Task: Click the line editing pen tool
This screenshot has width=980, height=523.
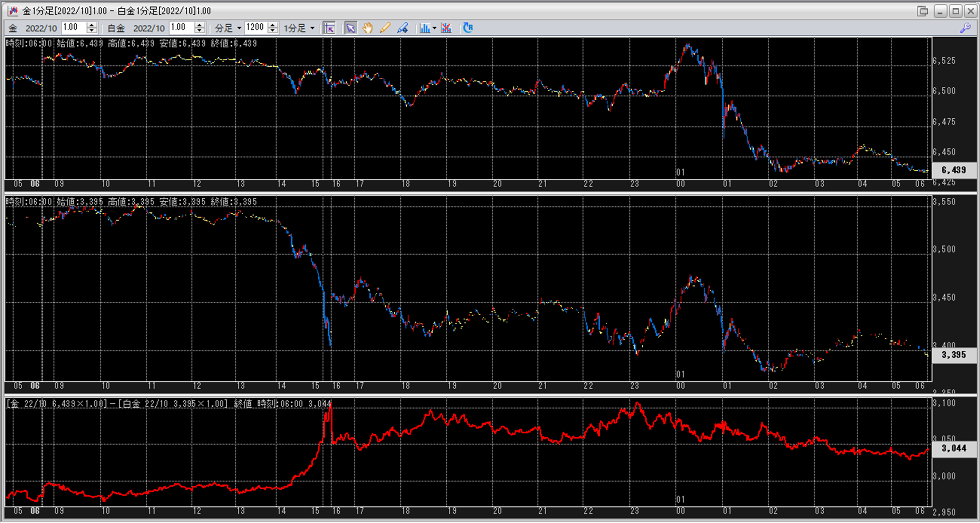Action: tap(402, 28)
